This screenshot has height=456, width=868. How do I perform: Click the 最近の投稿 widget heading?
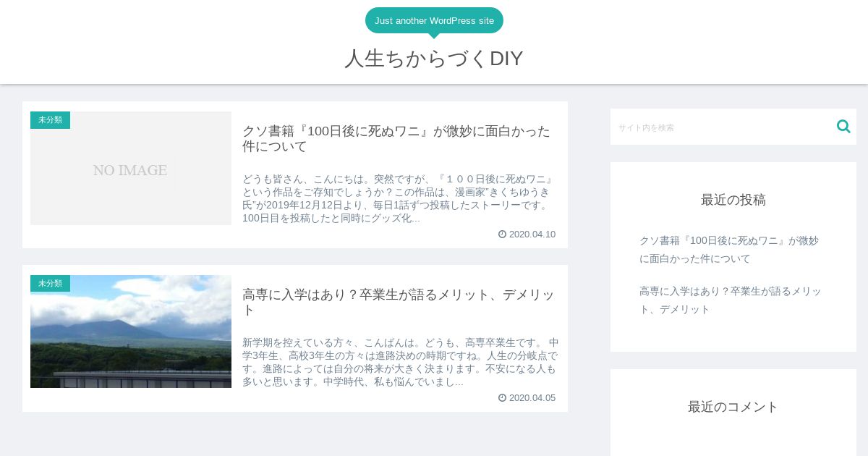[x=733, y=200]
